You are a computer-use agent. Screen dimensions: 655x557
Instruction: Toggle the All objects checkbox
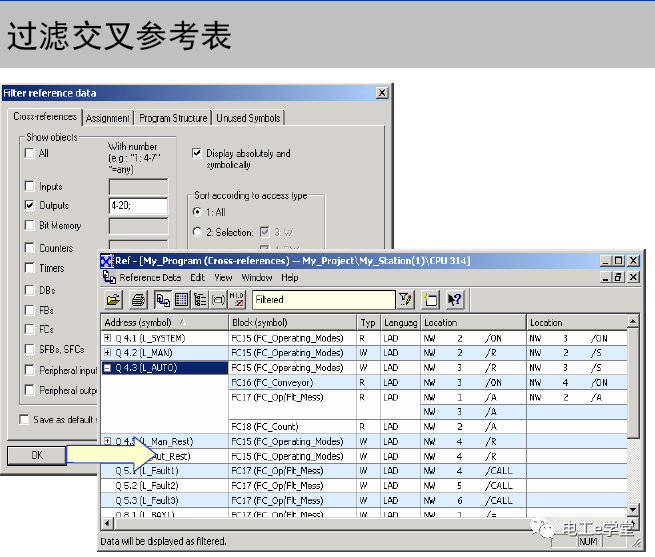tap(30, 153)
